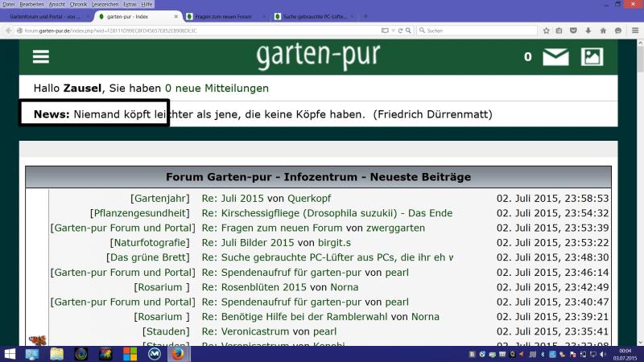Go to Firefox home page icon

pos(601,31)
